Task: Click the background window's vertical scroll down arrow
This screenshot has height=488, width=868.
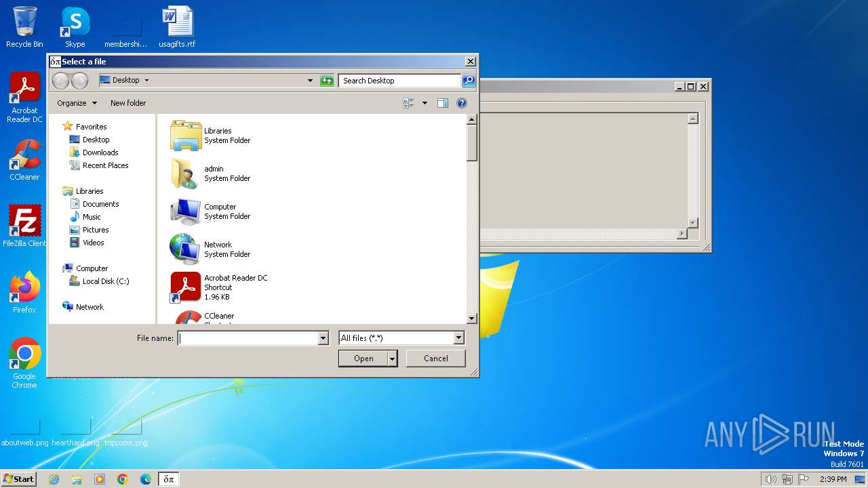Action: click(x=692, y=223)
